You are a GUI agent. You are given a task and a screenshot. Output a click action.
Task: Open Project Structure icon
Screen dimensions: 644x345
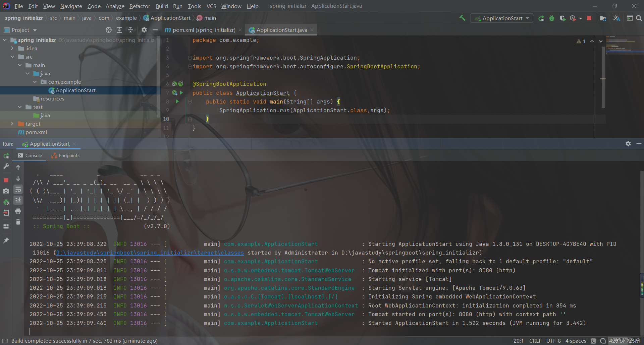pos(603,18)
